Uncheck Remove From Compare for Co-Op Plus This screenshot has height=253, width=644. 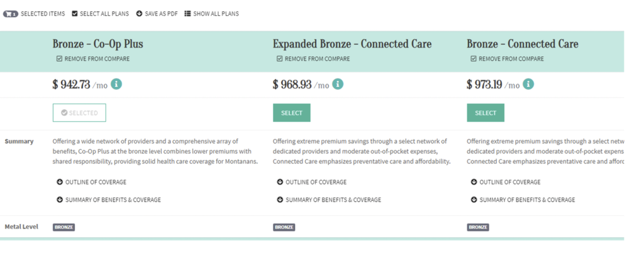pyautogui.click(x=59, y=59)
